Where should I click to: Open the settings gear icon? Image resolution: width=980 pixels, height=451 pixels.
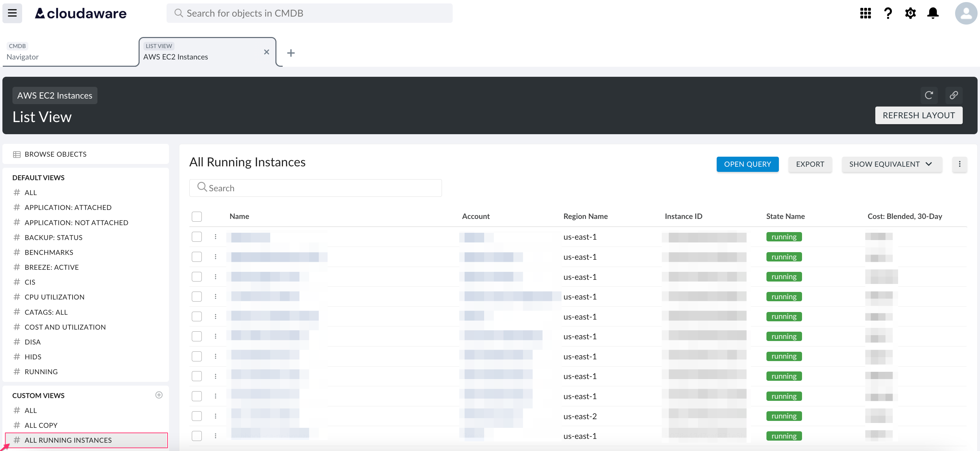911,13
